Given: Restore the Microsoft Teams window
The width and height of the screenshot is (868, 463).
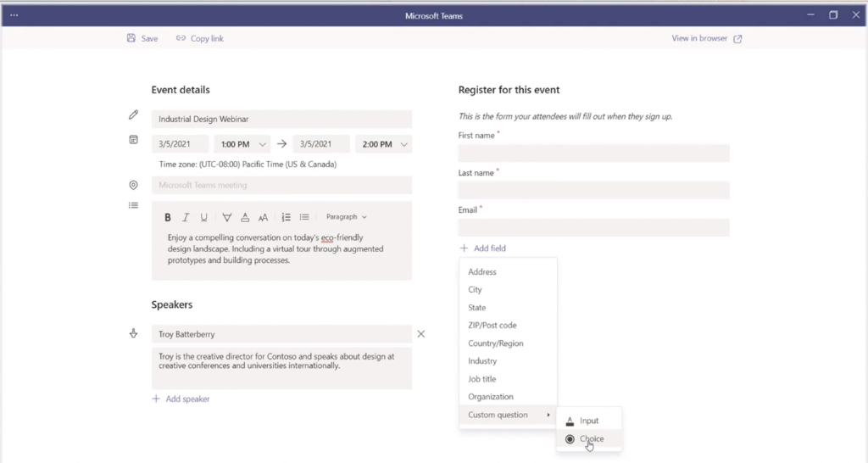Looking at the screenshot, I should click(833, 15).
